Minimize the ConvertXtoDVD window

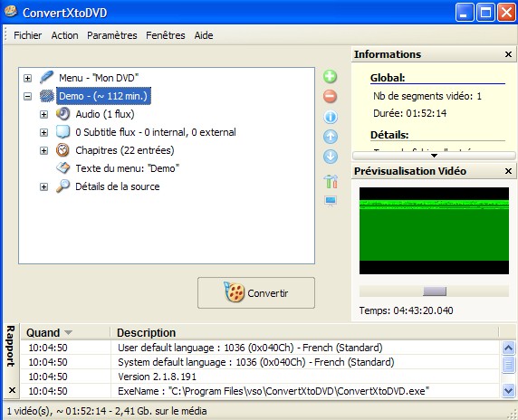coord(465,13)
